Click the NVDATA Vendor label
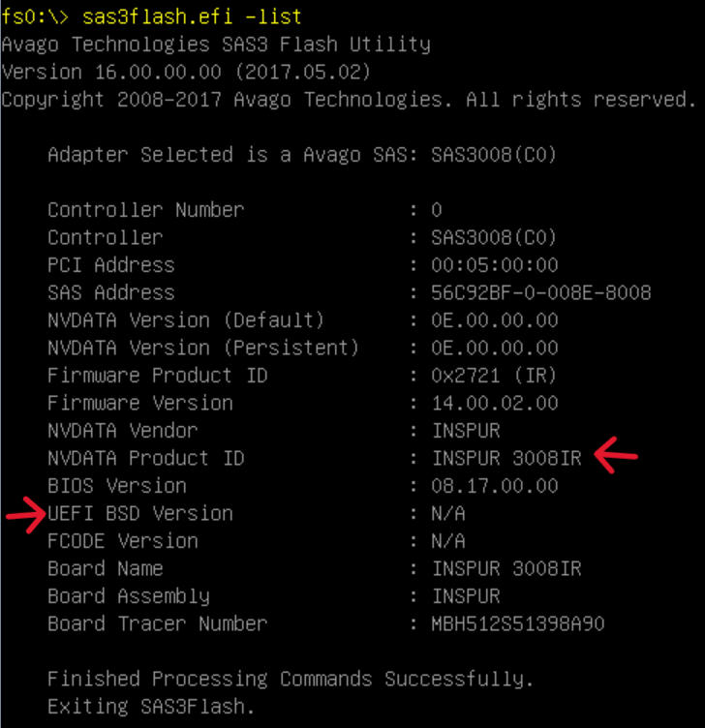The width and height of the screenshot is (705, 728). tap(122, 431)
